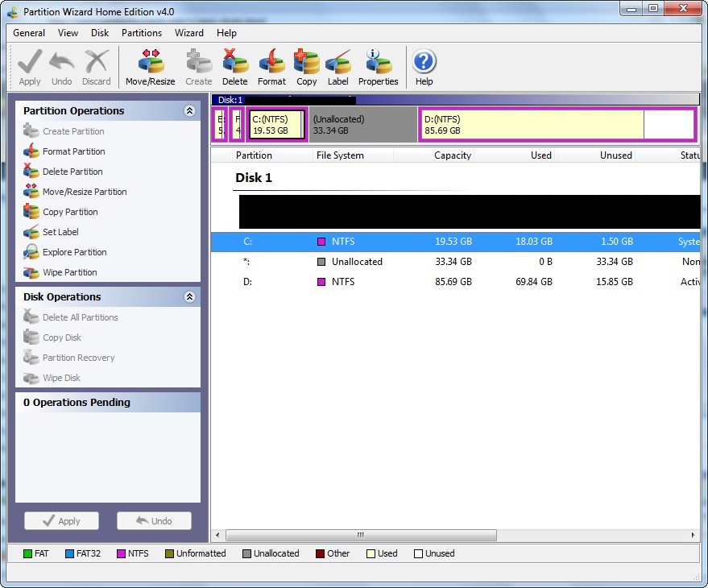The image size is (708, 588).
Task: Click the Disk 1 heading in the list
Action: point(254,177)
